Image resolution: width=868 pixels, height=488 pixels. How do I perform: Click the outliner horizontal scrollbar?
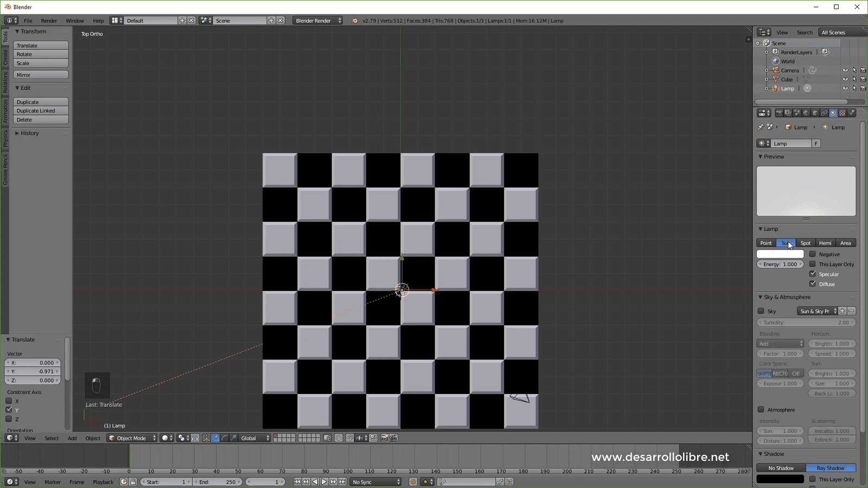tap(801, 101)
